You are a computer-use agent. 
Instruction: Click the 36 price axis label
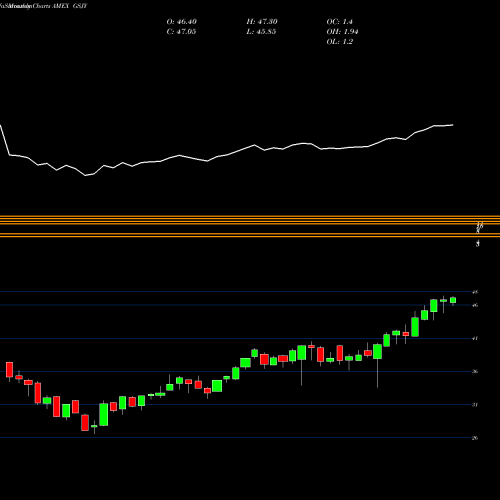(475, 371)
